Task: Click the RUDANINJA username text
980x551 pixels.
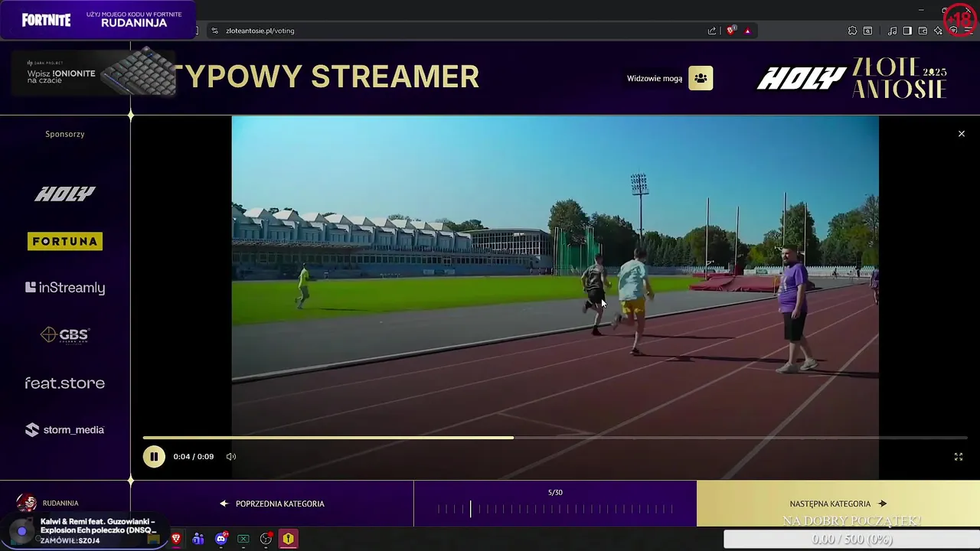Action: pos(60,504)
